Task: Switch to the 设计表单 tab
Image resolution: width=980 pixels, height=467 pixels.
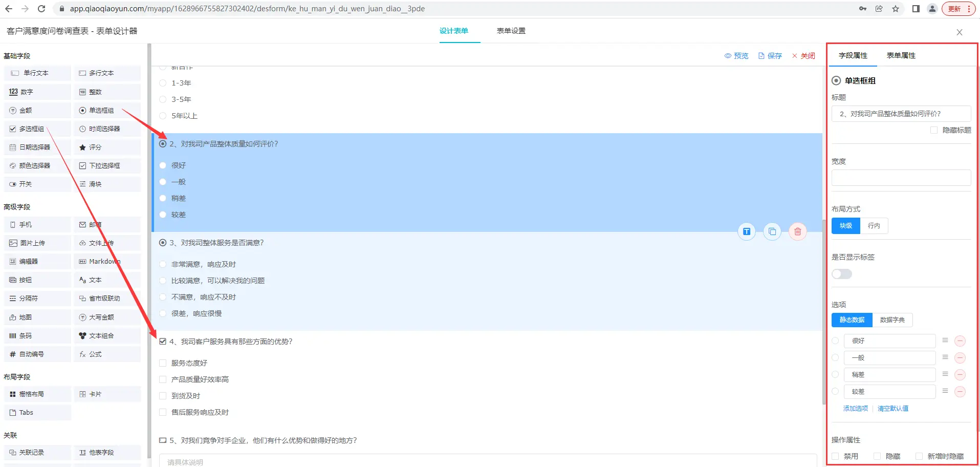Action: click(454, 31)
